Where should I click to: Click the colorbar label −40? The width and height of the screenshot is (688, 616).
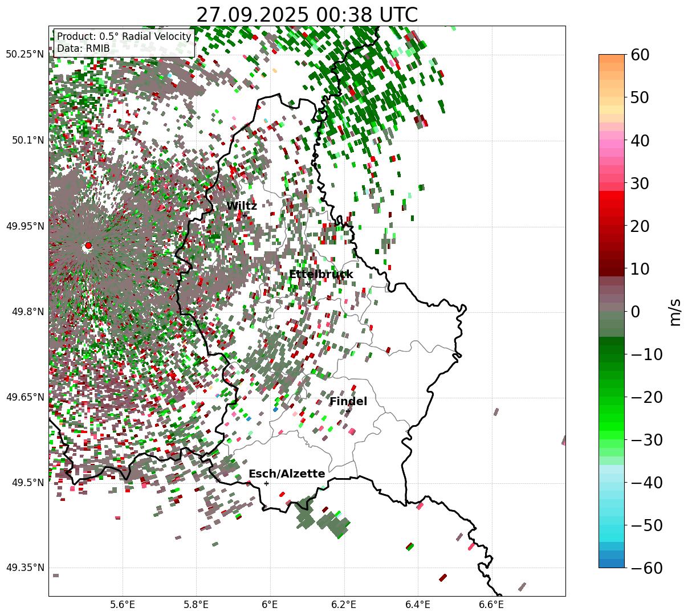pos(646,482)
